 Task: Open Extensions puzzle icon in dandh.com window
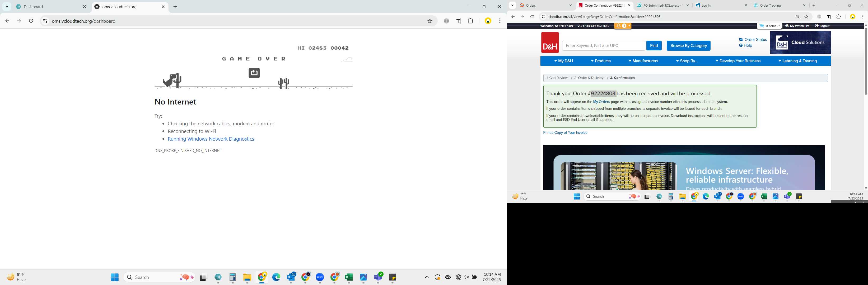tap(838, 16)
